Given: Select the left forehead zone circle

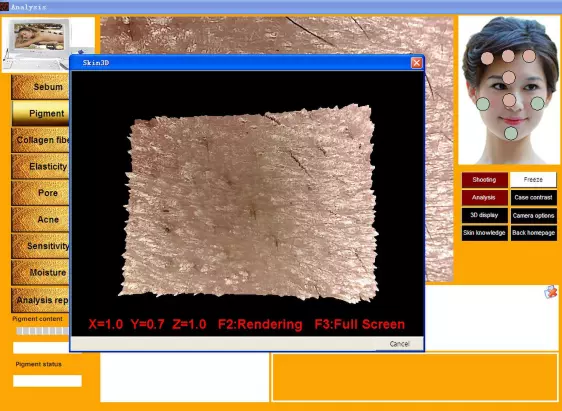Looking at the screenshot, I should pos(487,58).
